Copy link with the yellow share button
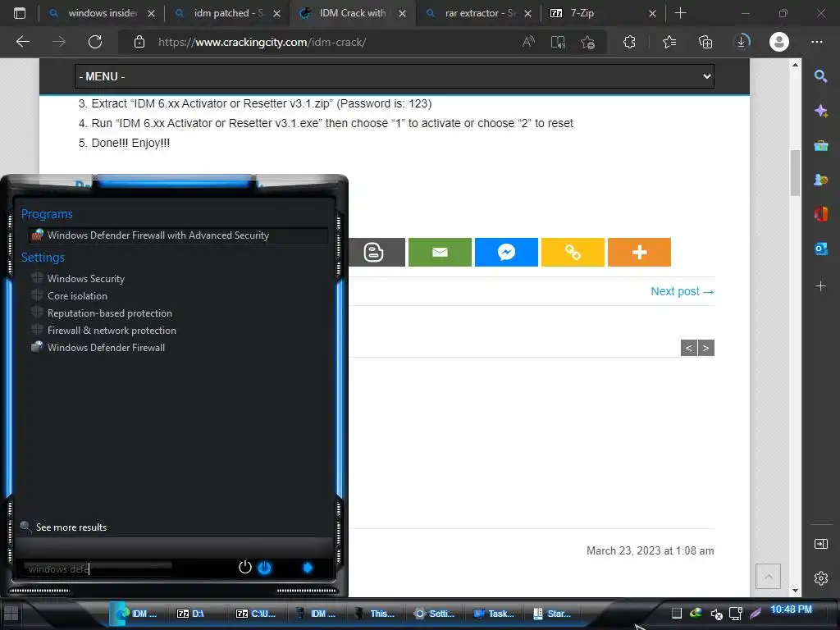This screenshot has width=840, height=630. click(x=573, y=253)
